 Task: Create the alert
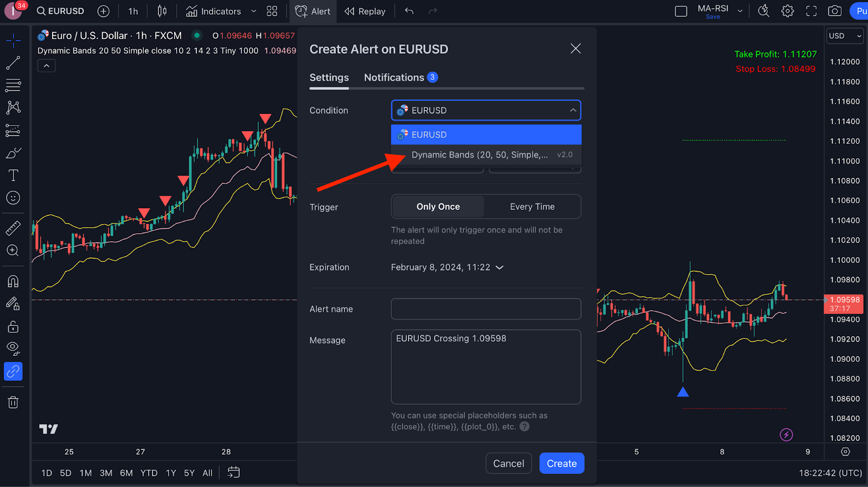click(x=561, y=463)
